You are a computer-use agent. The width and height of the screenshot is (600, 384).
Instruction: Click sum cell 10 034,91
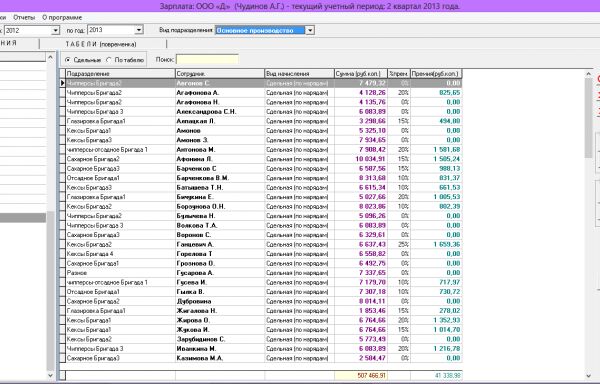(361, 159)
